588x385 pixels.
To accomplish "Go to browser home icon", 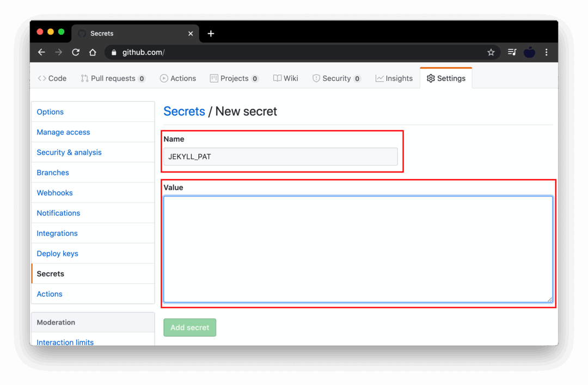I will point(93,52).
